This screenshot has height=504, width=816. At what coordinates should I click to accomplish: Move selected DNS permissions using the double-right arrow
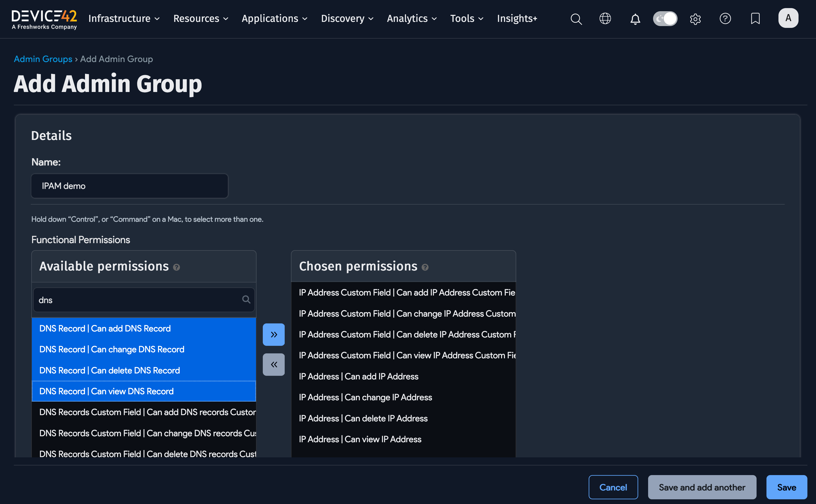(x=273, y=334)
